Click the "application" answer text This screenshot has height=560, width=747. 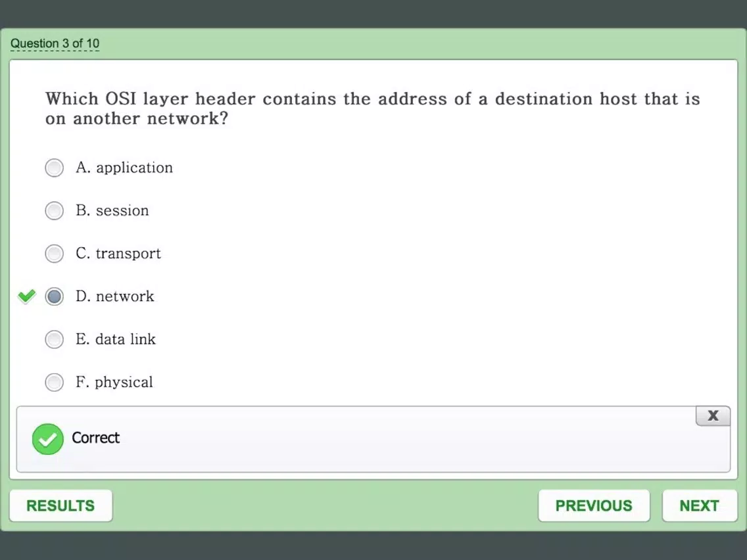(x=134, y=168)
